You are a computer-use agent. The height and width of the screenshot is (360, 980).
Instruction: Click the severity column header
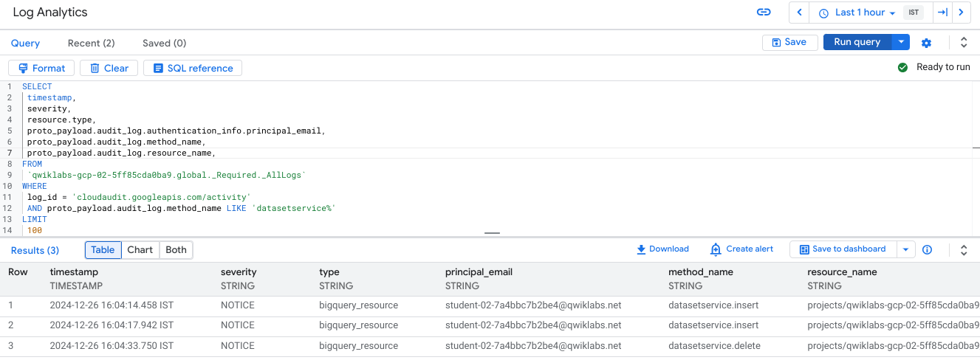(x=239, y=272)
